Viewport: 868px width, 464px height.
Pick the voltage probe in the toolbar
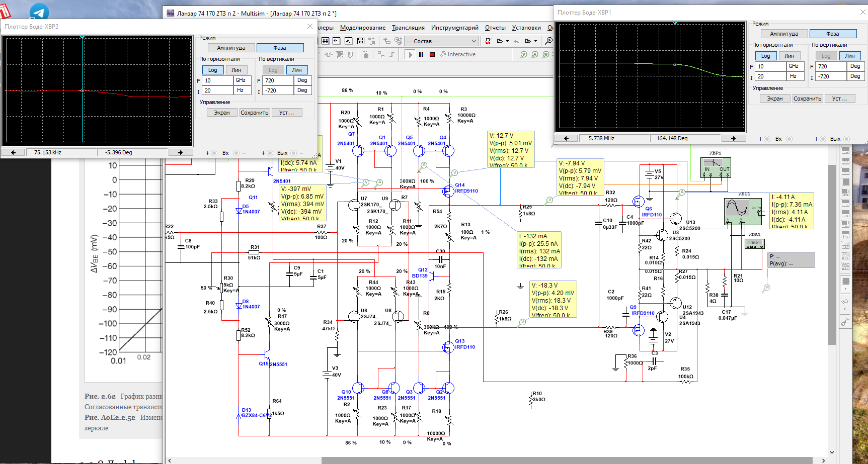[x=523, y=54]
